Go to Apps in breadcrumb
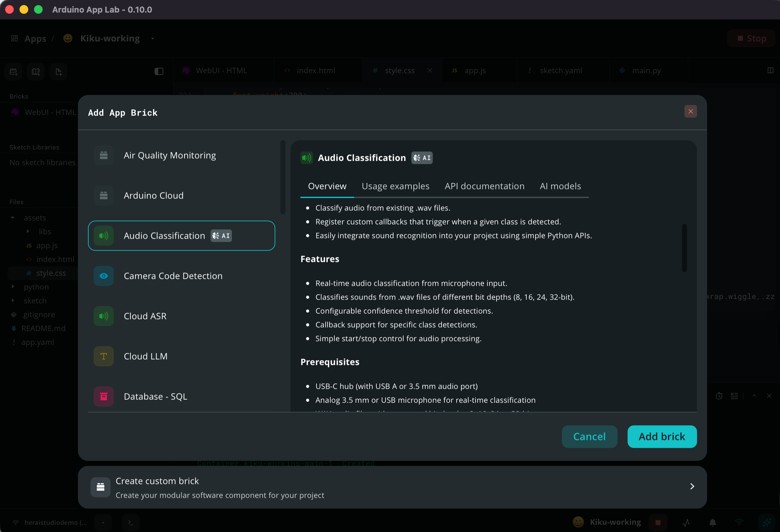Viewport: 780px width, 532px height. click(x=35, y=38)
